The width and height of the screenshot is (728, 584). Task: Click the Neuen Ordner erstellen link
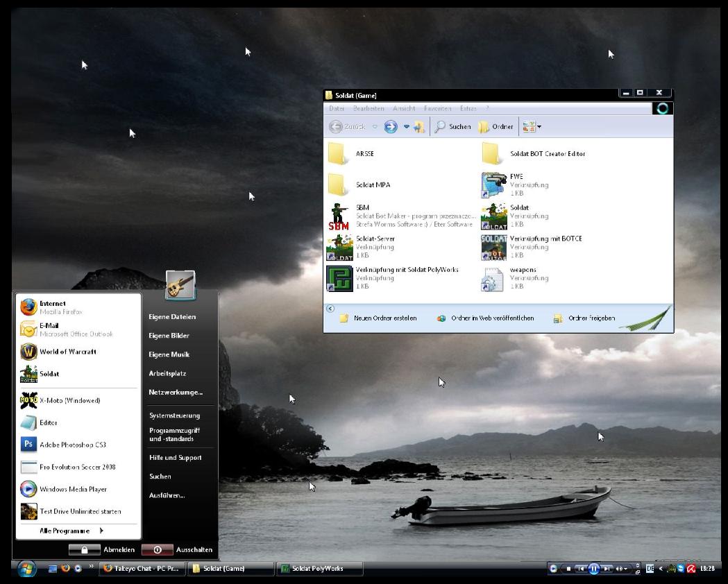tap(385, 318)
